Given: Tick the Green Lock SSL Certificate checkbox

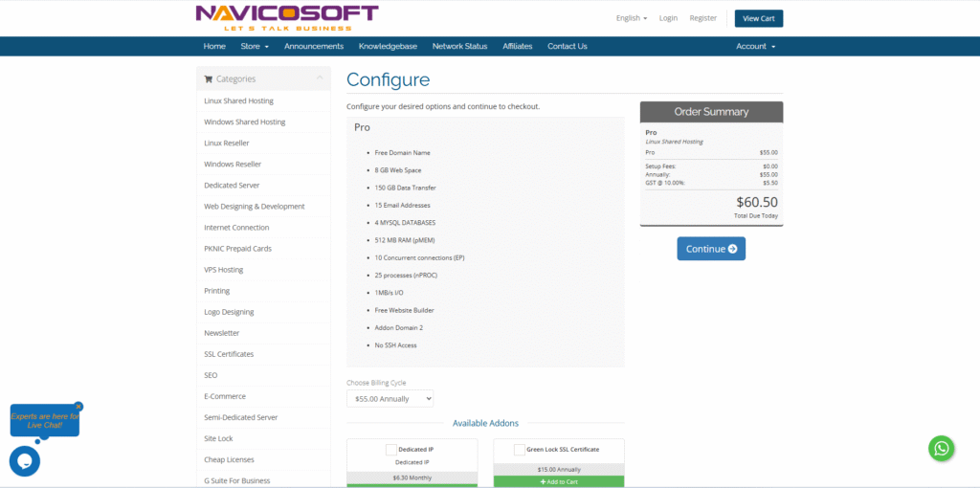Looking at the screenshot, I should [519, 449].
